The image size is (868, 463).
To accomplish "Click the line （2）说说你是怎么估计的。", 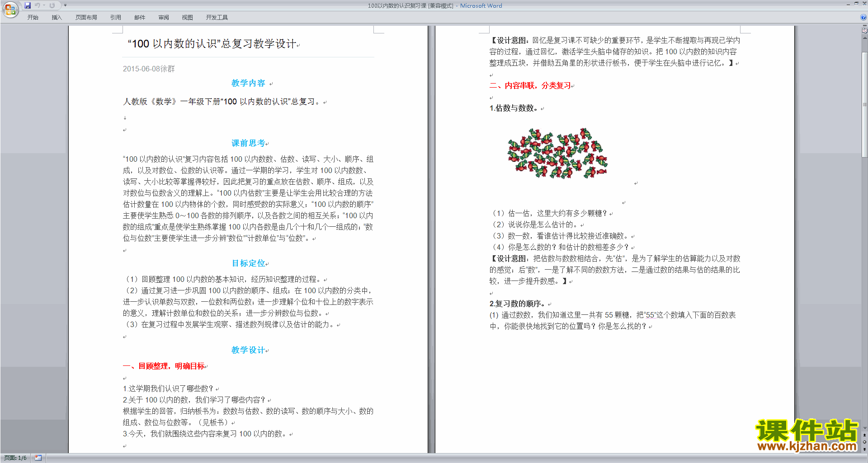I will (x=536, y=224).
